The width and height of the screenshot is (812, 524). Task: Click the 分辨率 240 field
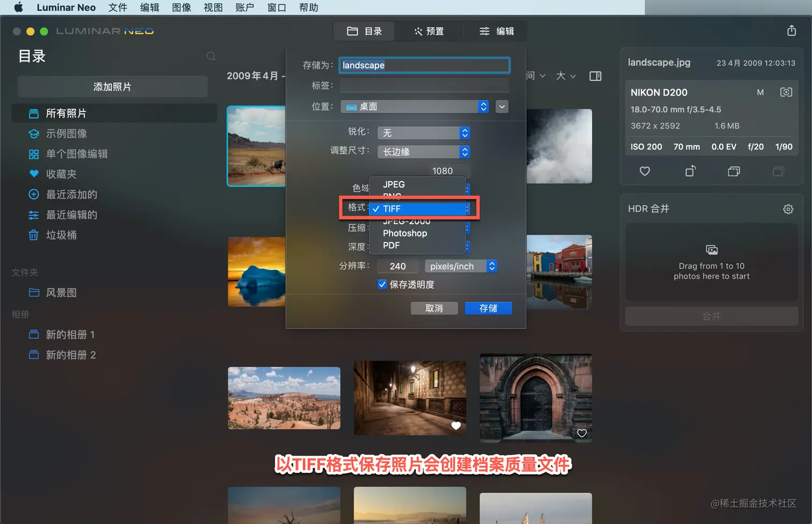coord(398,266)
